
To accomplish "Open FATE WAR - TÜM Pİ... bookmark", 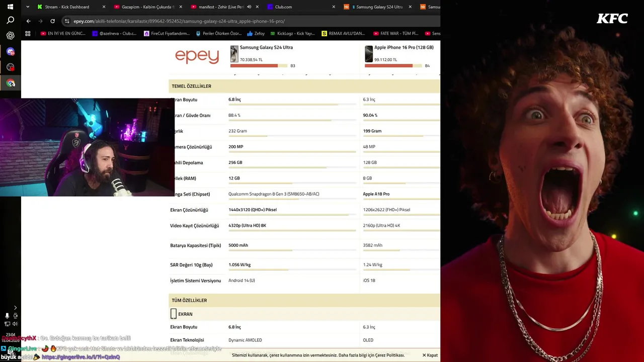I will click(395, 34).
